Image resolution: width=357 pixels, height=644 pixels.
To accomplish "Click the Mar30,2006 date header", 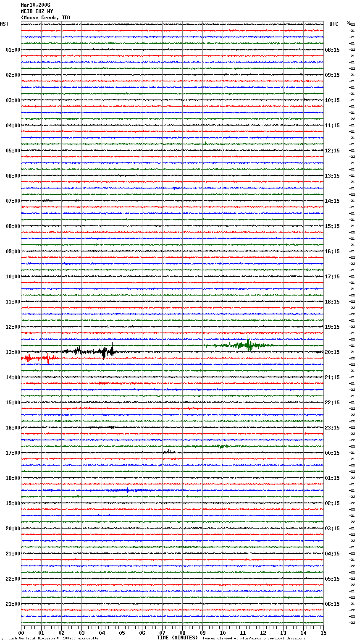I will tap(35, 5).
